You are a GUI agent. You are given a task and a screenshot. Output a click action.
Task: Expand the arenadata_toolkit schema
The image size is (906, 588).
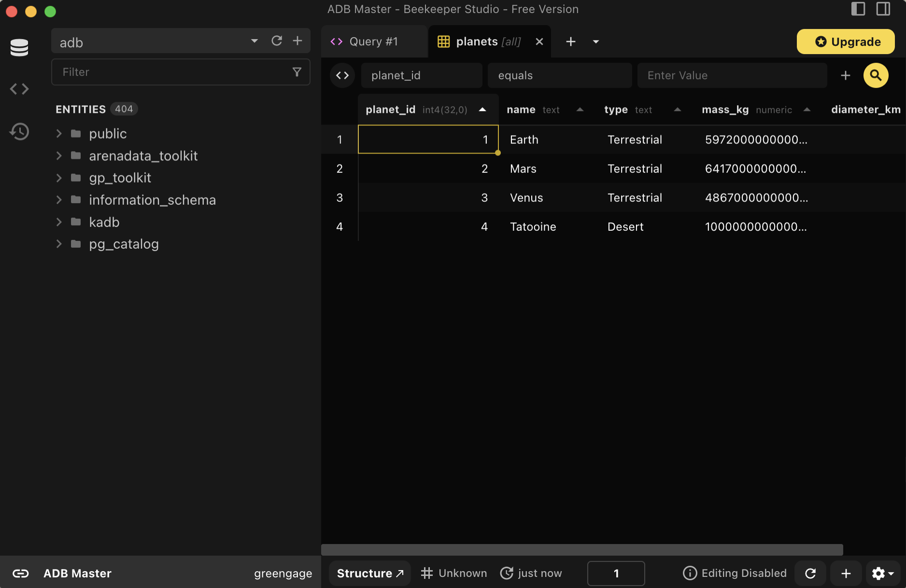[x=59, y=156]
